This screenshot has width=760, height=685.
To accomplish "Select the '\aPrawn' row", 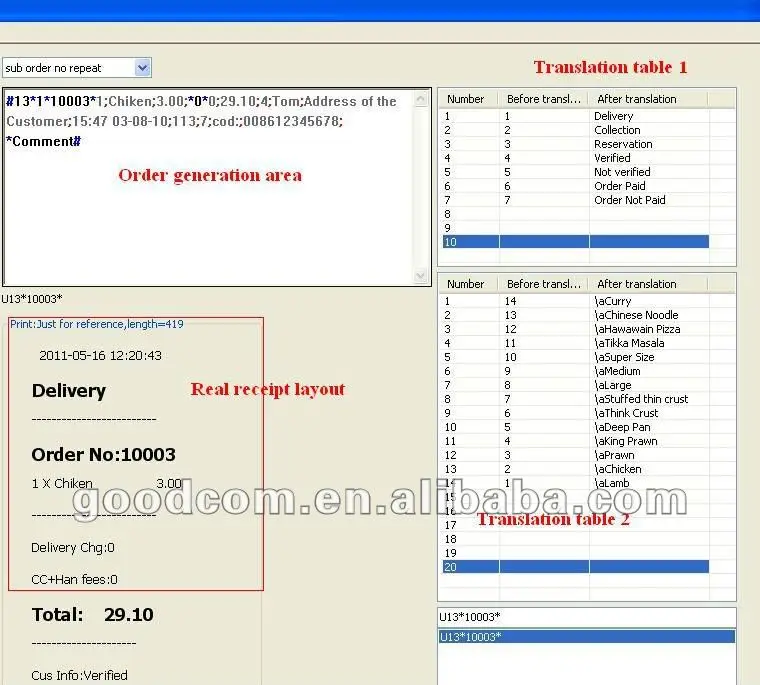I will coord(576,455).
